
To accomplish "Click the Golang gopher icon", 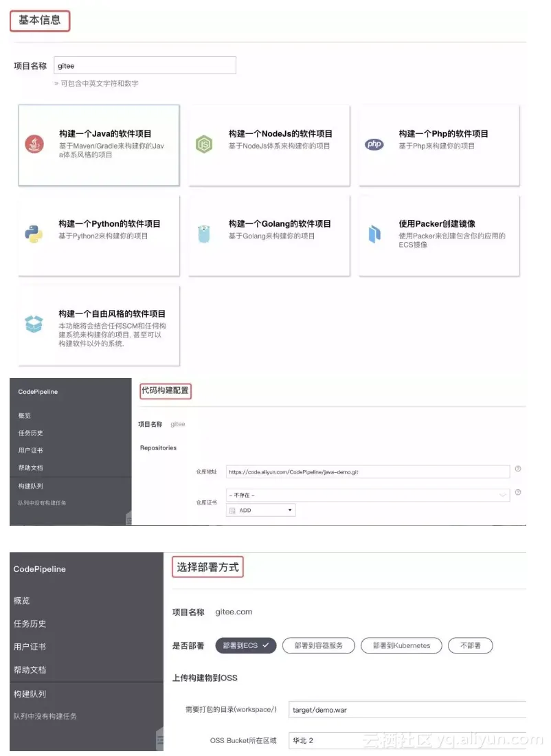I will pos(204,234).
